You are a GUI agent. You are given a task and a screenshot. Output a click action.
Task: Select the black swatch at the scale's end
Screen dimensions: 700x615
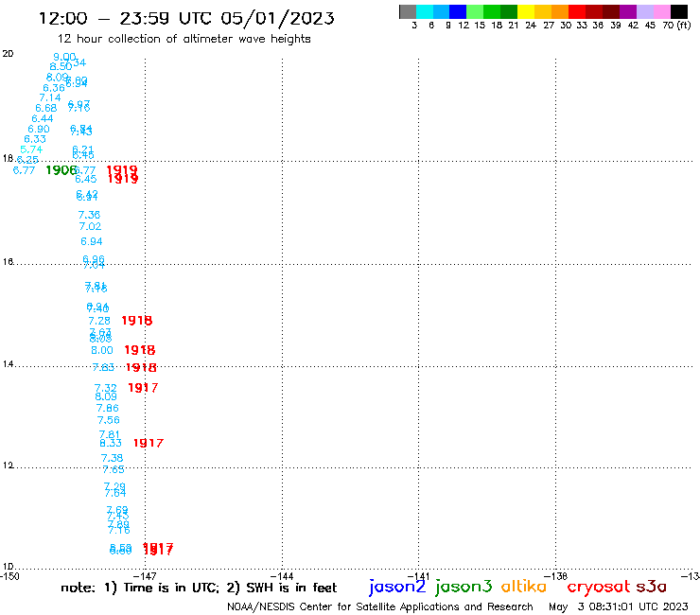coord(679,11)
